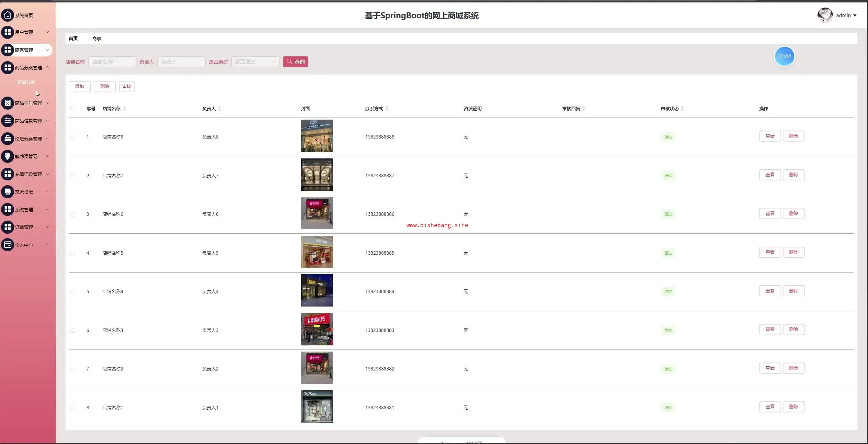Select the checkbox in row 店铺名称5
The width and height of the screenshot is (868, 444).
coord(72,253)
